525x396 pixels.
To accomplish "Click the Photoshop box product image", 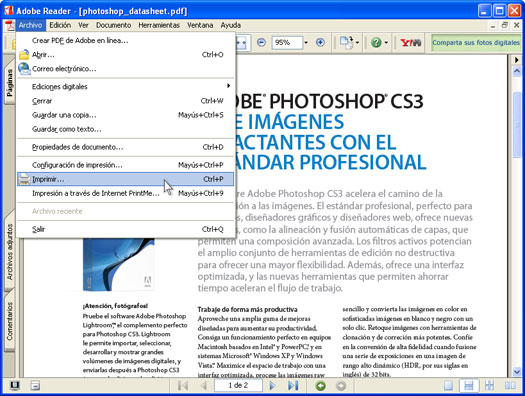I will coord(119,264).
